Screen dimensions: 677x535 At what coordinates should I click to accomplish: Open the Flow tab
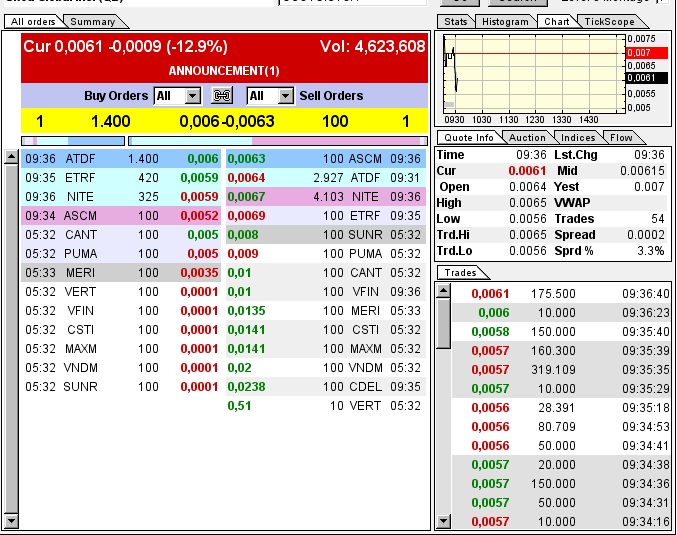point(621,137)
